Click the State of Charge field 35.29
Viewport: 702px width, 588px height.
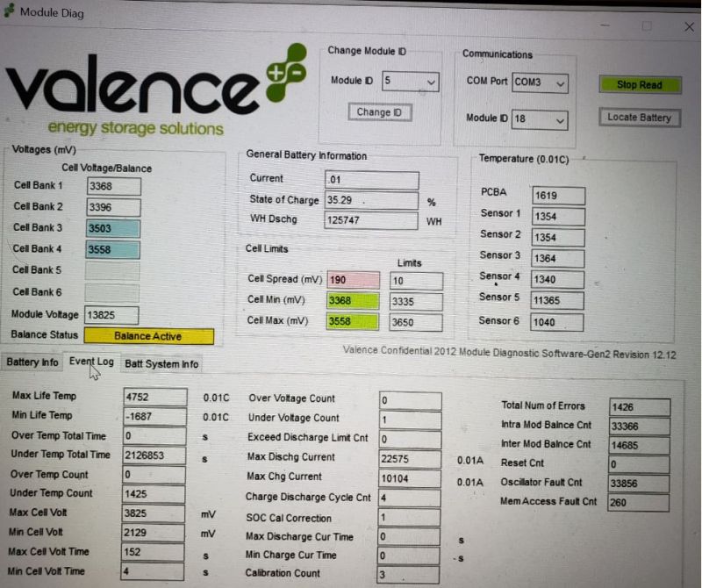point(371,200)
